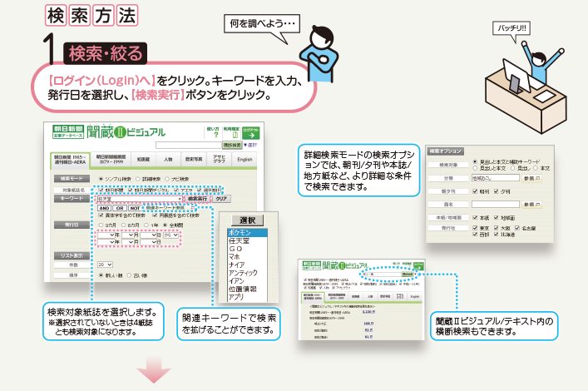
Task: Open the start-date 年 dropdown
Action: [x=106, y=235]
